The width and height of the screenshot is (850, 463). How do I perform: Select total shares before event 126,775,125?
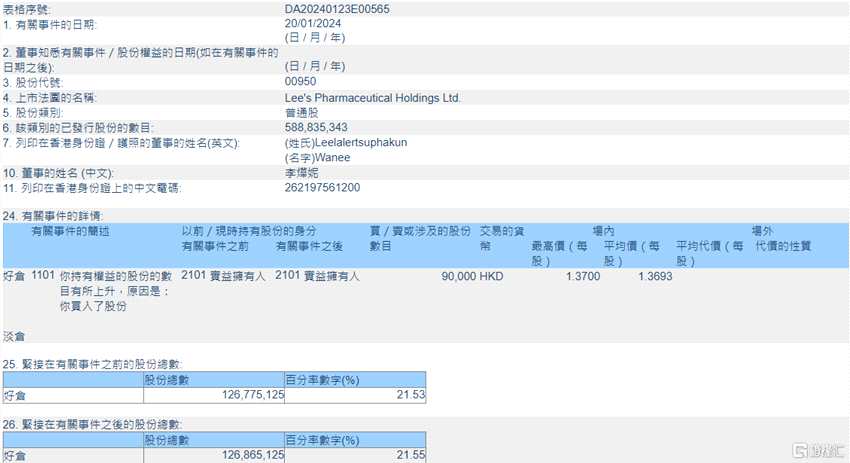click(253, 395)
